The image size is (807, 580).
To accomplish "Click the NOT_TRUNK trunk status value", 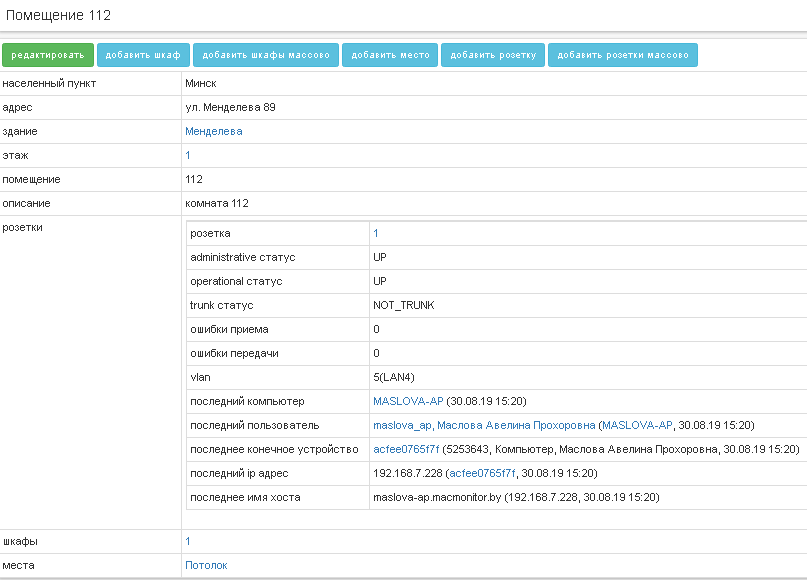I will pos(404,305).
